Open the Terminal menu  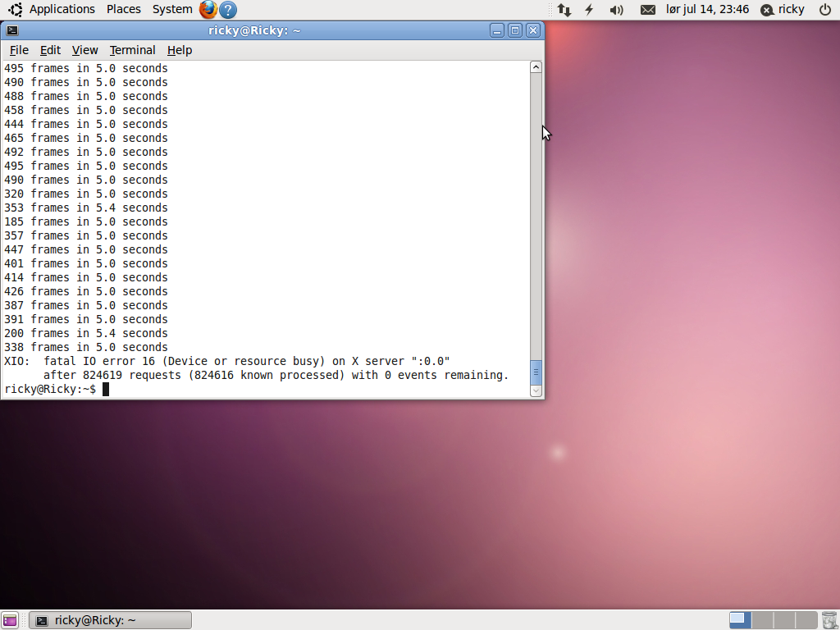click(x=132, y=50)
